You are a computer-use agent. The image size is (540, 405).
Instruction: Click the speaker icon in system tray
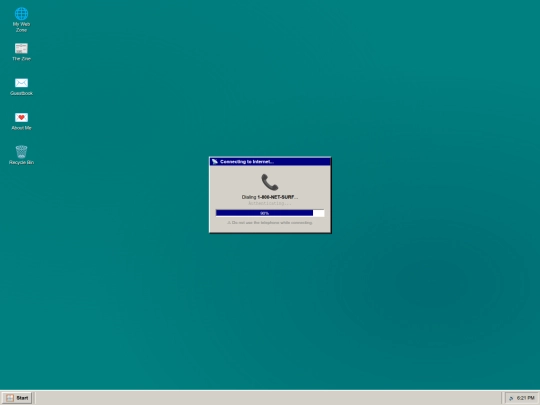point(511,398)
